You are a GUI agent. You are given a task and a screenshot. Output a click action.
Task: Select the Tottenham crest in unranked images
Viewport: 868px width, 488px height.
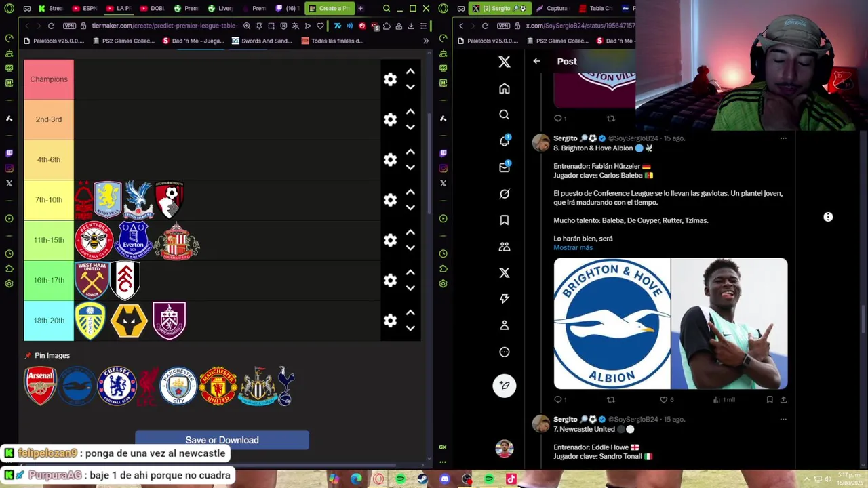[285, 386]
